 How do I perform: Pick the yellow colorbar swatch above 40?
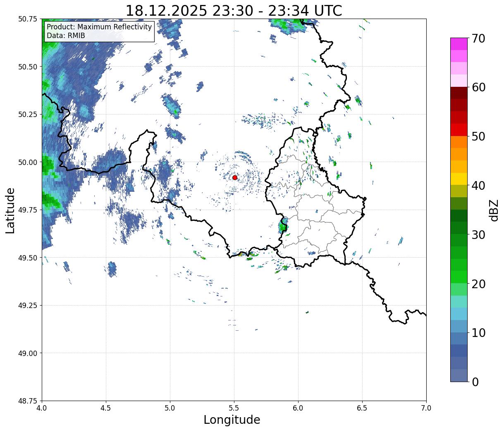click(459, 179)
